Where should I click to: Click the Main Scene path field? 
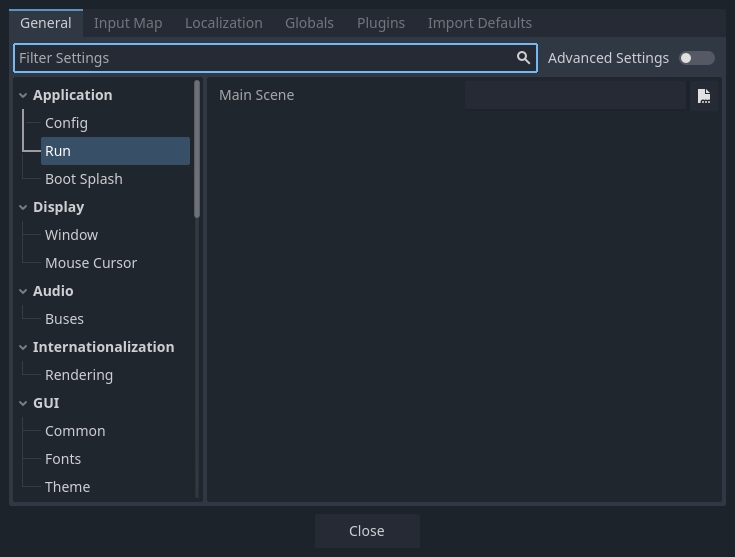tap(575, 96)
